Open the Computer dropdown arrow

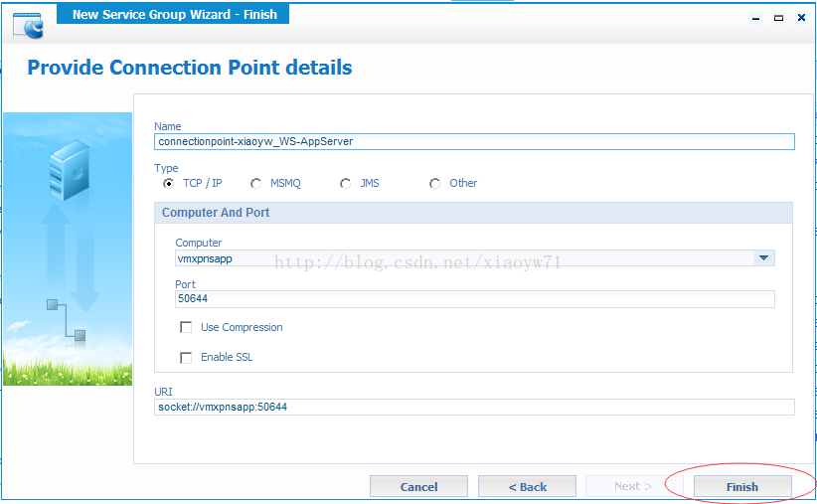click(764, 258)
